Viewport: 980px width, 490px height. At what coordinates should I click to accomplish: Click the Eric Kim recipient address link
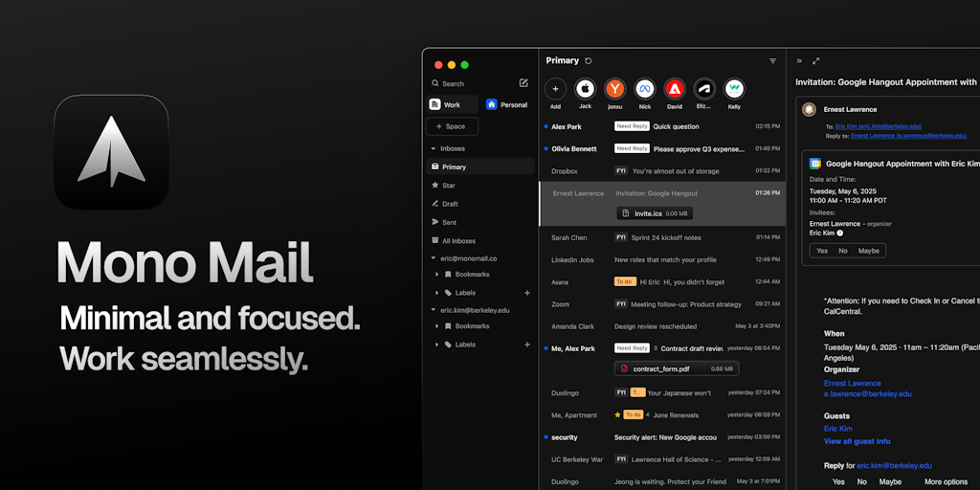pyautogui.click(x=879, y=126)
